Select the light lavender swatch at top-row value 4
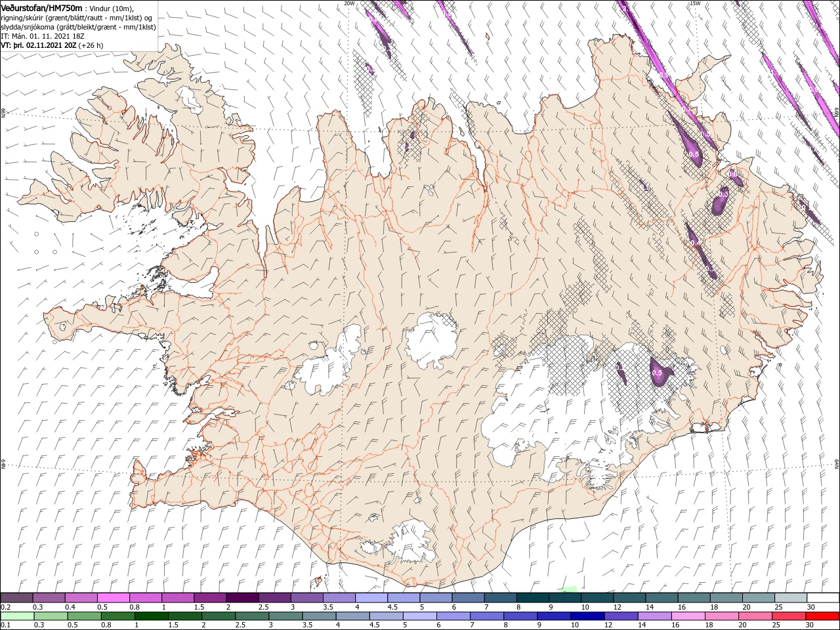 coord(371,598)
